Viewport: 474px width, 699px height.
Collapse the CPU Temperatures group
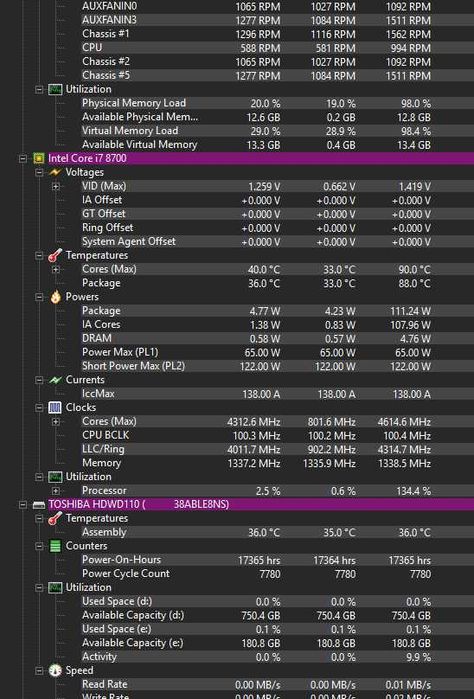[39, 255]
